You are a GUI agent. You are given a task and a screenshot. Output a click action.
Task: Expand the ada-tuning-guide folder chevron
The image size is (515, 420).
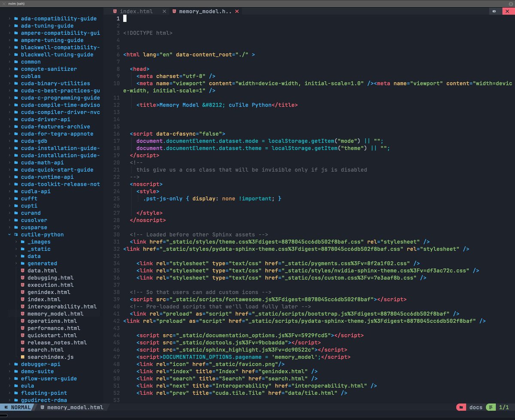9,26
